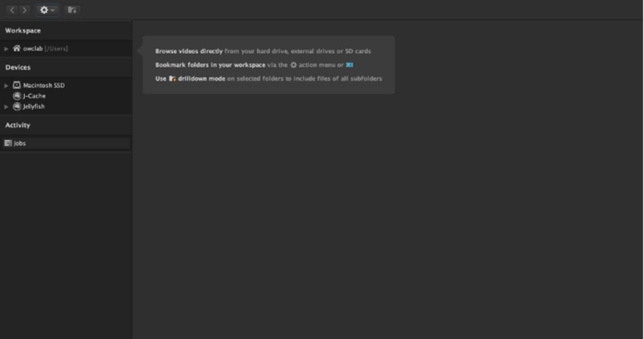This screenshot has height=339, width=644.
Task: Click the home icon beside owclab
Action: point(17,48)
